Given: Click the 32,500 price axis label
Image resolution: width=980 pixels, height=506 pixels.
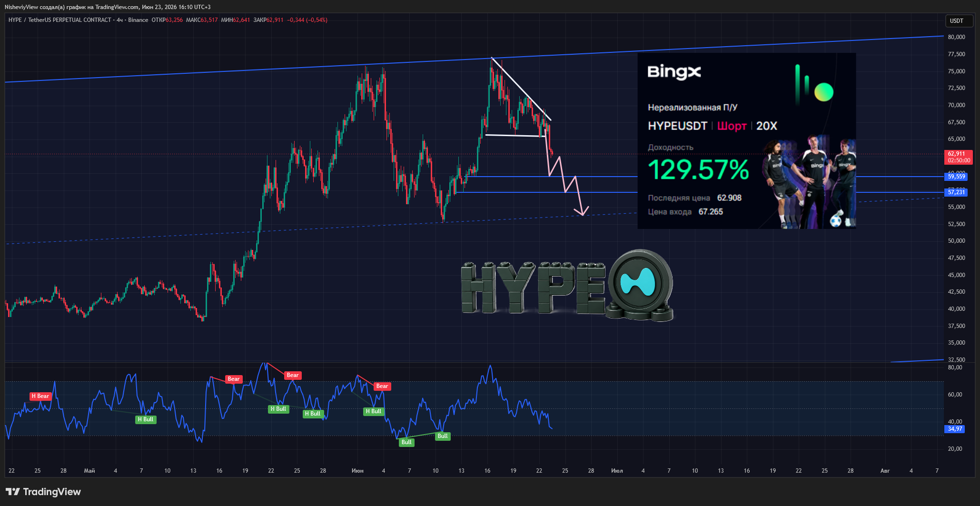Looking at the screenshot, I should (x=956, y=360).
